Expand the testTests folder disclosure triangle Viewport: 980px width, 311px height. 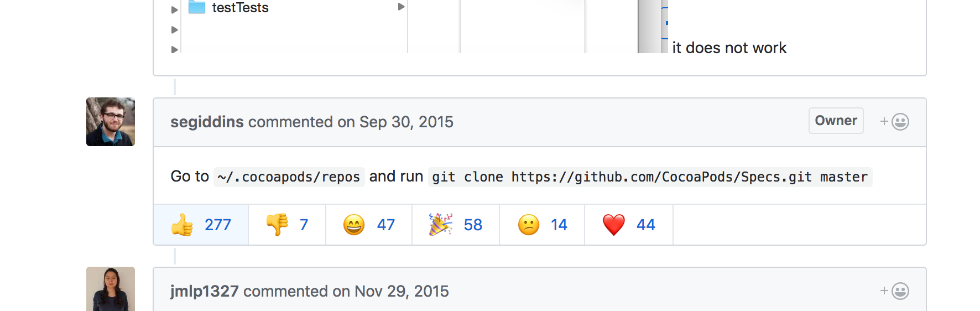click(x=174, y=9)
